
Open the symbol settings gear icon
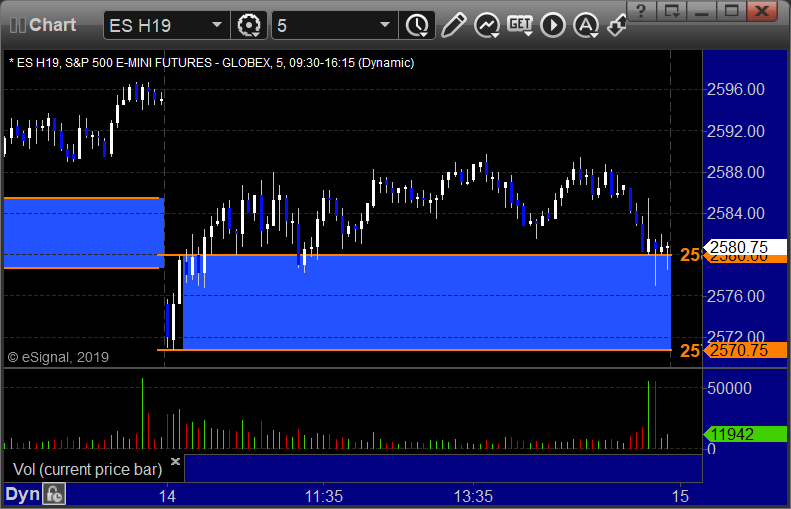click(x=249, y=25)
